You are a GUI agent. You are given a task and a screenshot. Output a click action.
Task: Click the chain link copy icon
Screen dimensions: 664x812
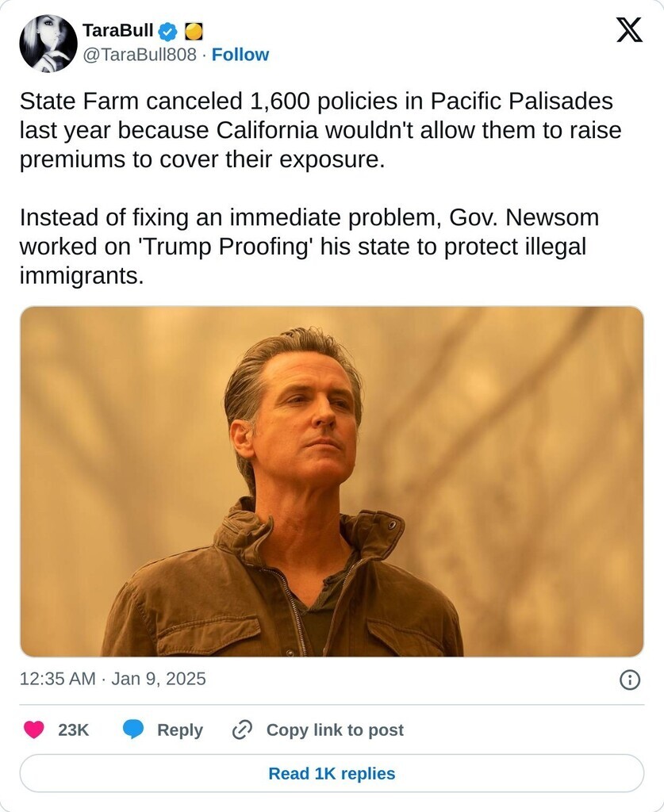pyautogui.click(x=242, y=730)
